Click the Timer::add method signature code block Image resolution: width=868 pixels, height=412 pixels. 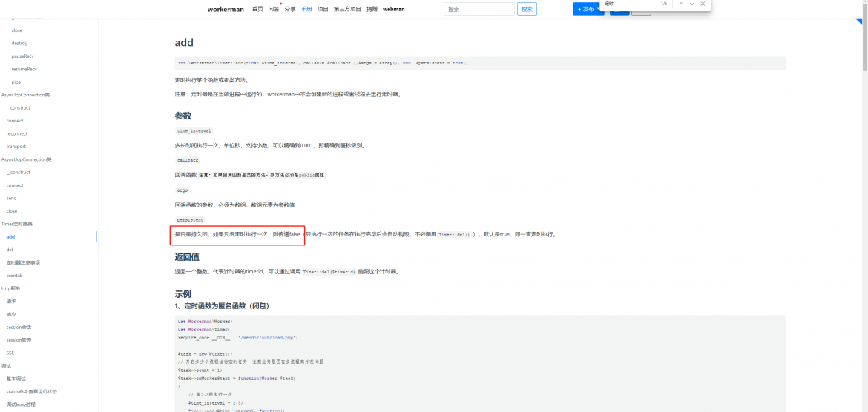pyautogui.click(x=480, y=63)
